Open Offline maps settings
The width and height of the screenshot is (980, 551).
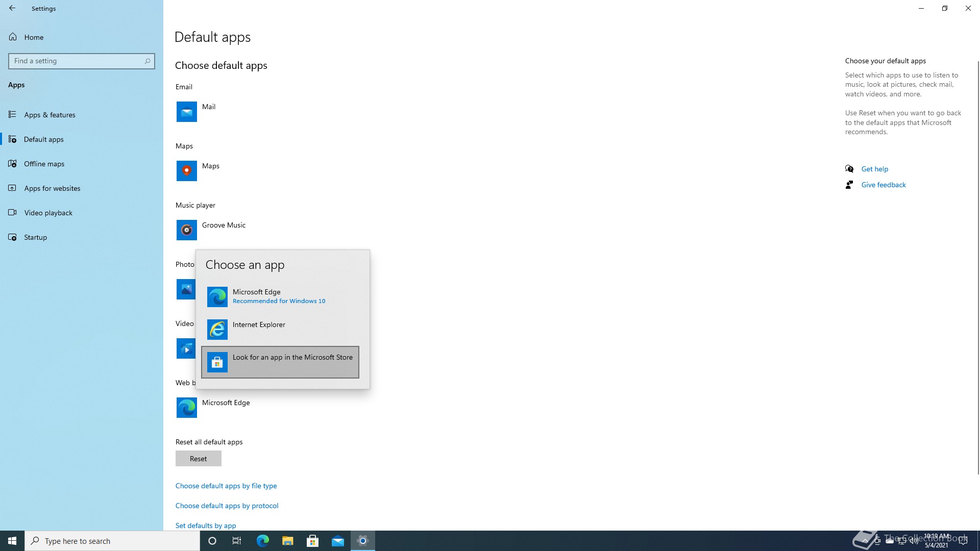click(x=82, y=163)
